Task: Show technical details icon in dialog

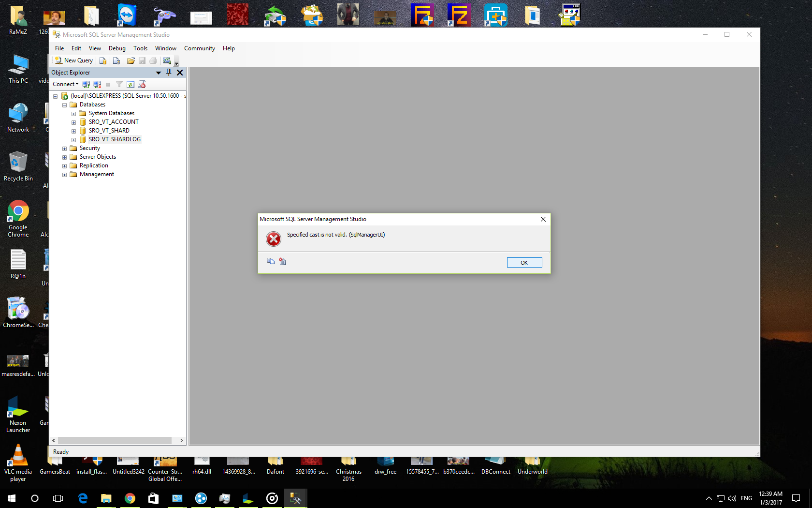Action: (282, 261)
